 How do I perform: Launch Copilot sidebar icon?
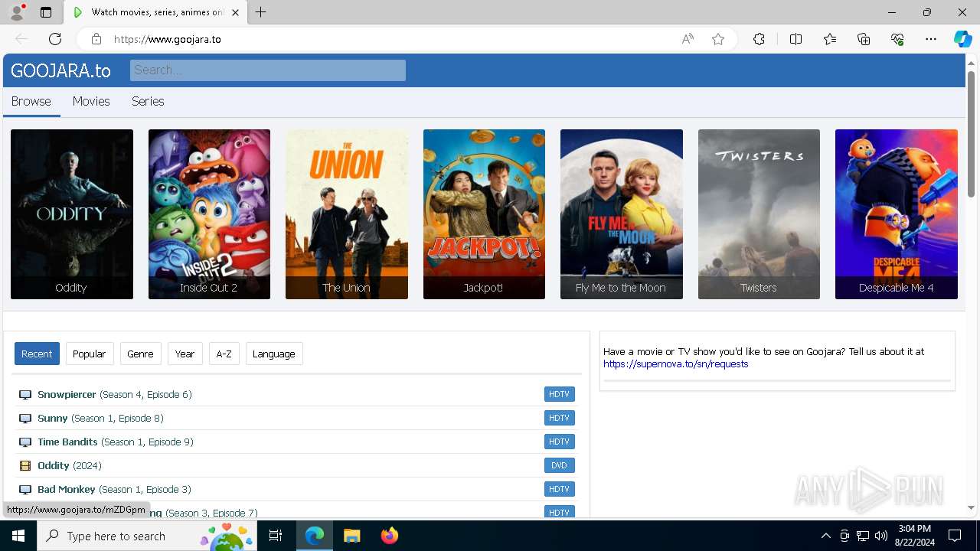962,39
